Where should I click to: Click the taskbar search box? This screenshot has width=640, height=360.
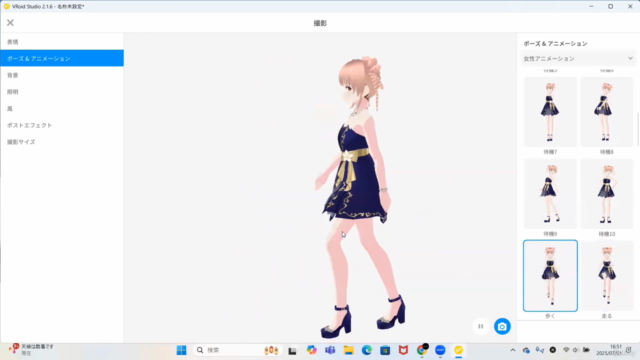(x=237, y=350)
